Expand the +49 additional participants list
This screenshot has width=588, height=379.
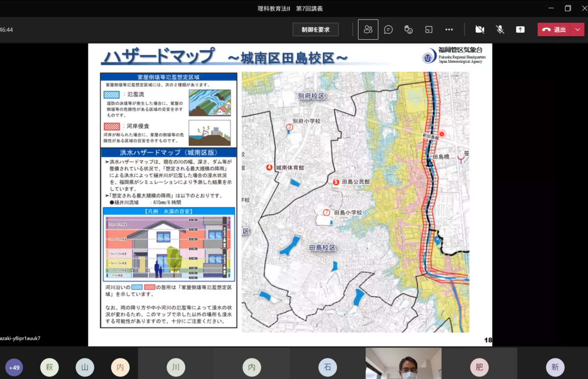point(14,367)
